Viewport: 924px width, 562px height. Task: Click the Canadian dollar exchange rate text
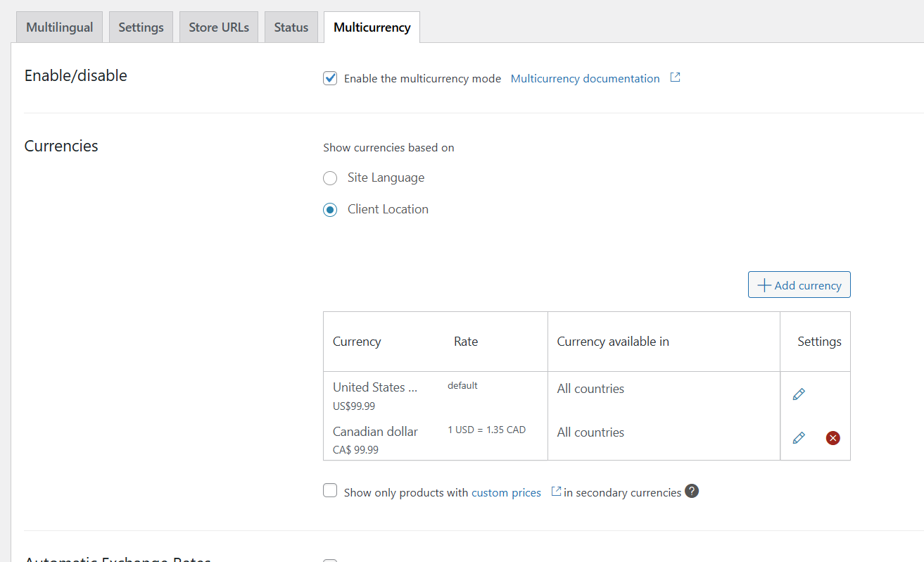click(486, 430)
